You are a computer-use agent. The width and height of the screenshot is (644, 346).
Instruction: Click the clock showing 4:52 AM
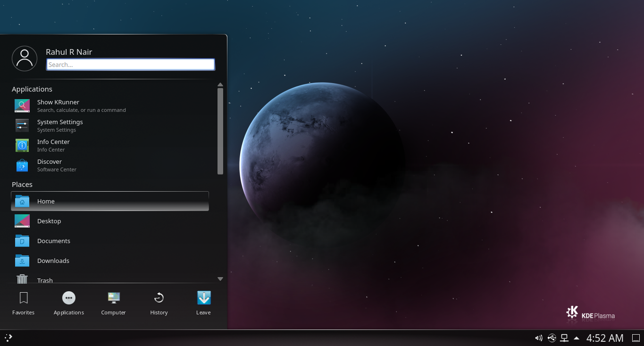(604, 338)
